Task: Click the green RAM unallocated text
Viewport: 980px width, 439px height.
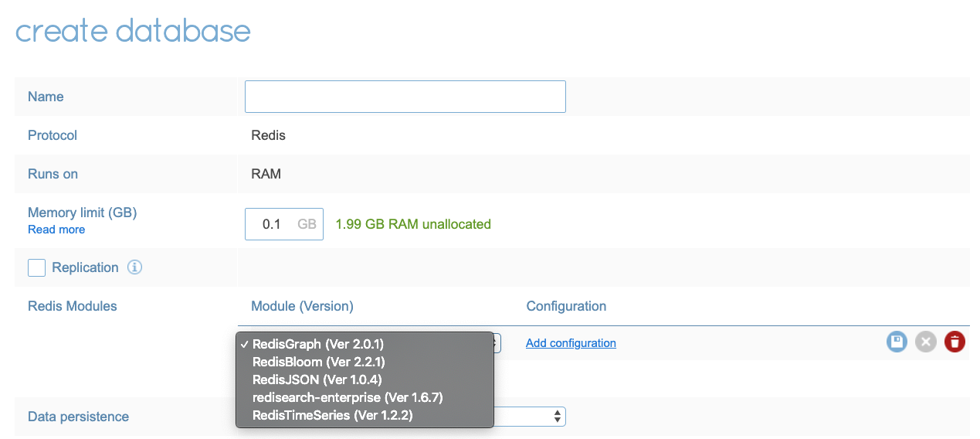Action: click(x=413, y=224)
